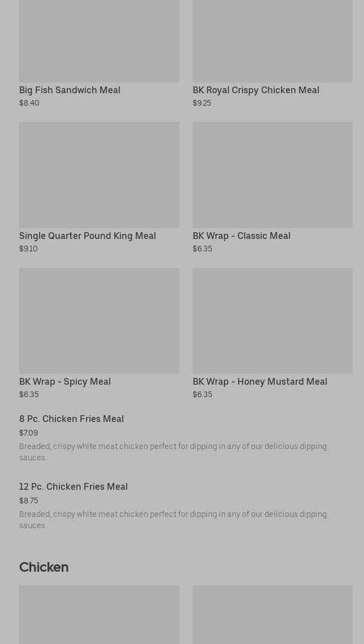Select the BK Wrap - Spicy Meal title
This screenshot has height=644, width=364.
(x=65, y=382)
